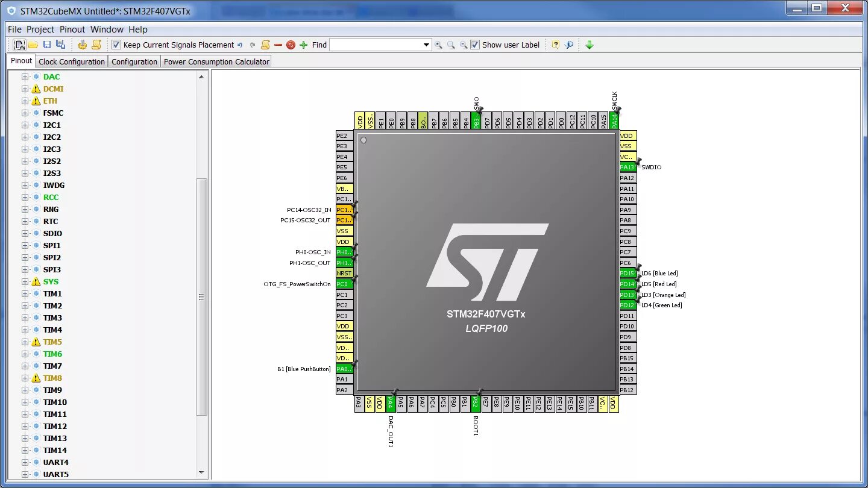Open the Project menu
868x488 pixels.
pos(40,29)
